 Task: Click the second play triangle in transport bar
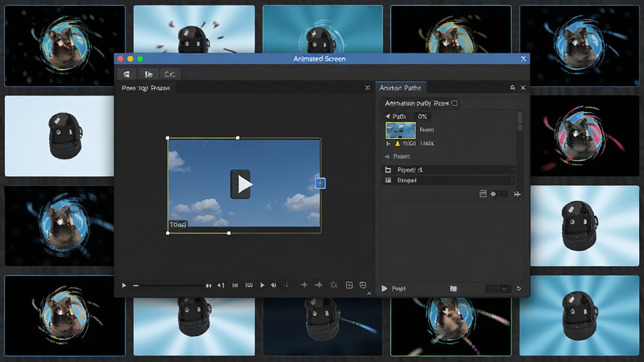(x=262, y=285)
